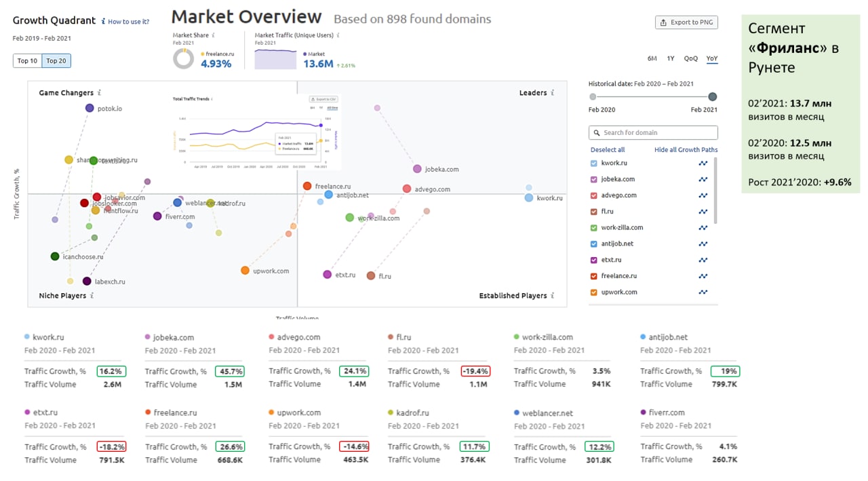The image size is (868, 481).
Task: Click the labexch.ru bubble on chart
Action: pyautogui.click(x=87, y=281)
